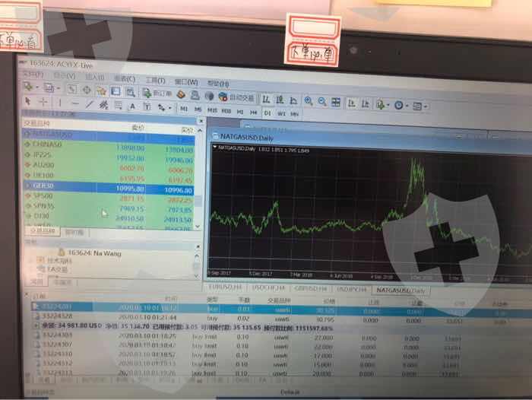Click the Zoom Out magnifier icon
The width and height of the screenshot is (532, 400).
(x=322, y=102)
